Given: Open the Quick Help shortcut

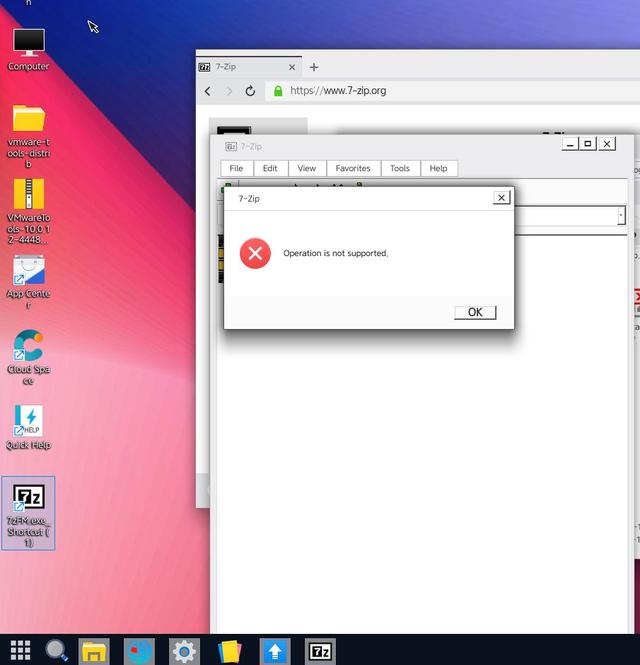Looking at the screenshot, I should pos(28,427).
